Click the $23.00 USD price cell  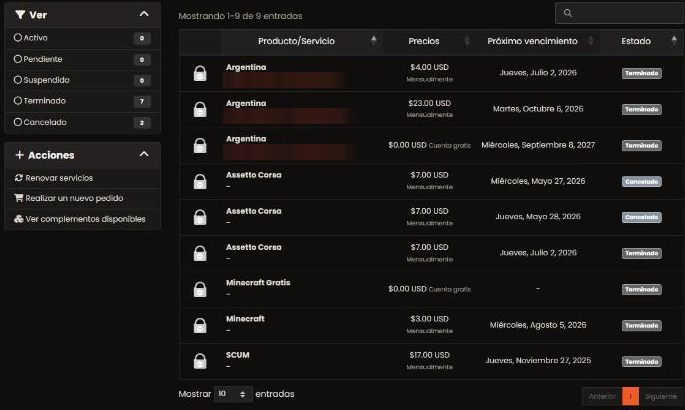(x=429, y=103)
